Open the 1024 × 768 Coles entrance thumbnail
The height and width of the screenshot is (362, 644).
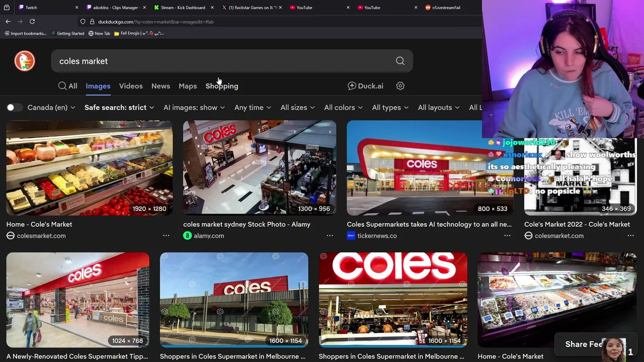tap(77, 300)
